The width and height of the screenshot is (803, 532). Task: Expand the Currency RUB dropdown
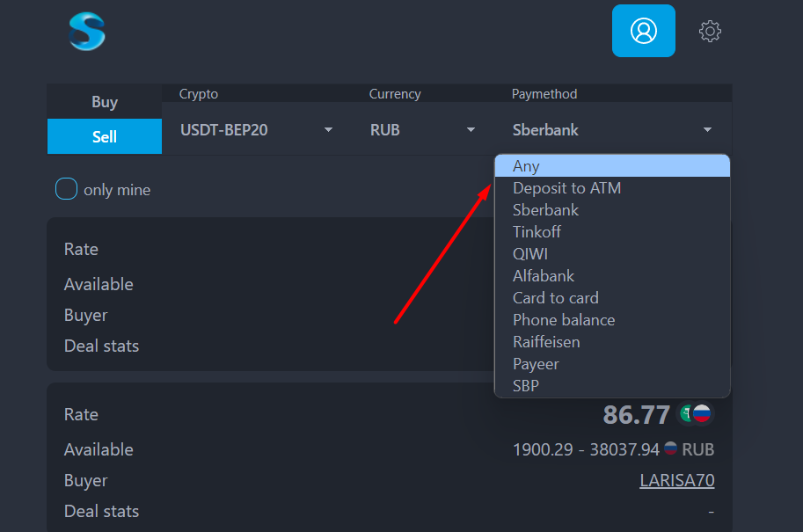point(422,129)
